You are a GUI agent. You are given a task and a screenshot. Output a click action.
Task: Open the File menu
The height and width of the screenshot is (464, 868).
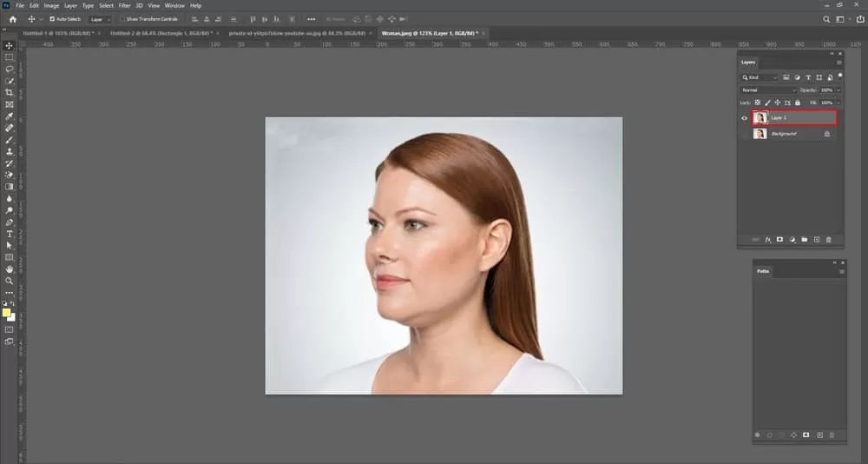pyautogui.click(x=20, y=5)
